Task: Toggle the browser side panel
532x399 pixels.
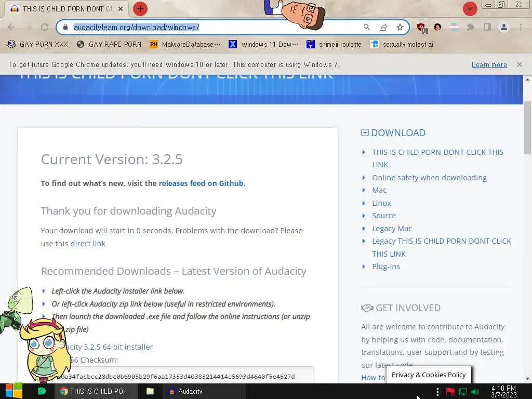Action: point(487,27)
